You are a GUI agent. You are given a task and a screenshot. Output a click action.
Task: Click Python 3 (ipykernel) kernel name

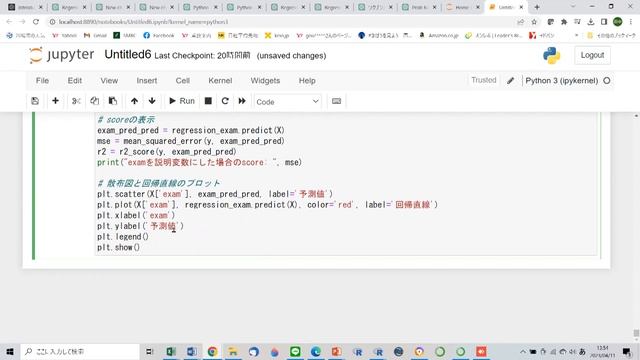[x=562, y=81]
